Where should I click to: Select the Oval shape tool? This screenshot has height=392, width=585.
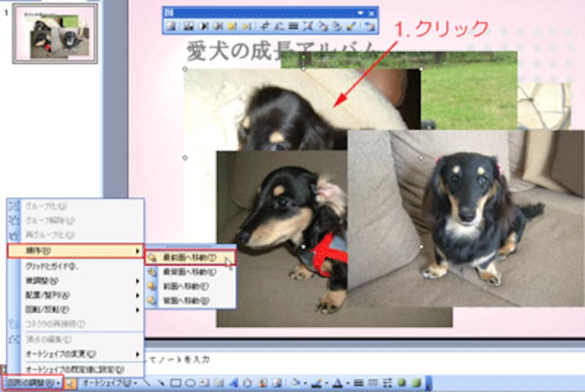[x=190, y=383]
